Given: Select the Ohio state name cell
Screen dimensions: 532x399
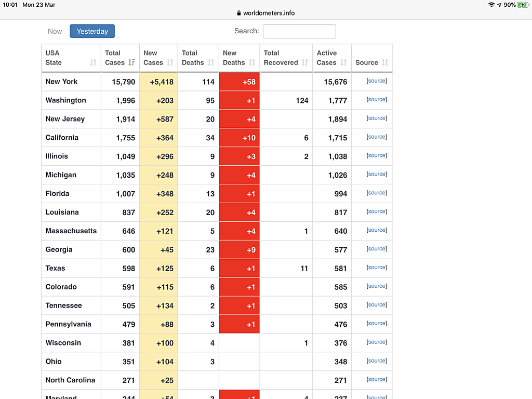Looking at the screenshot, I should pos(71,362).
